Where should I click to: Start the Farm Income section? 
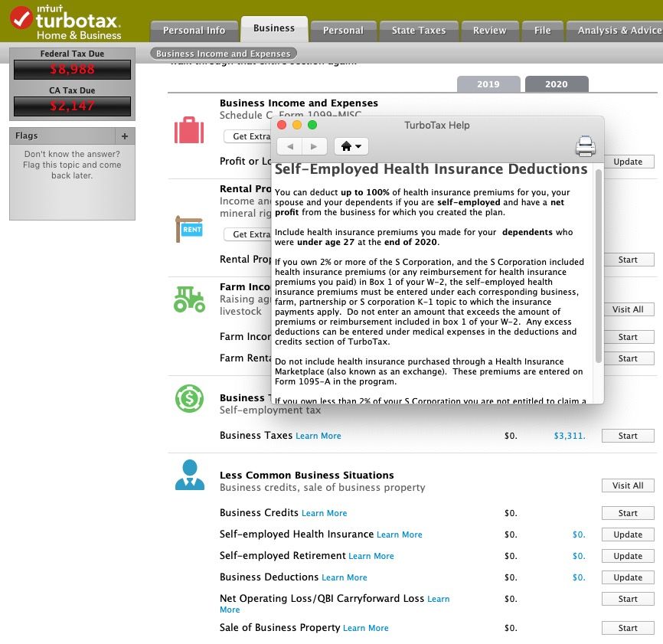[x=628, y=337]
